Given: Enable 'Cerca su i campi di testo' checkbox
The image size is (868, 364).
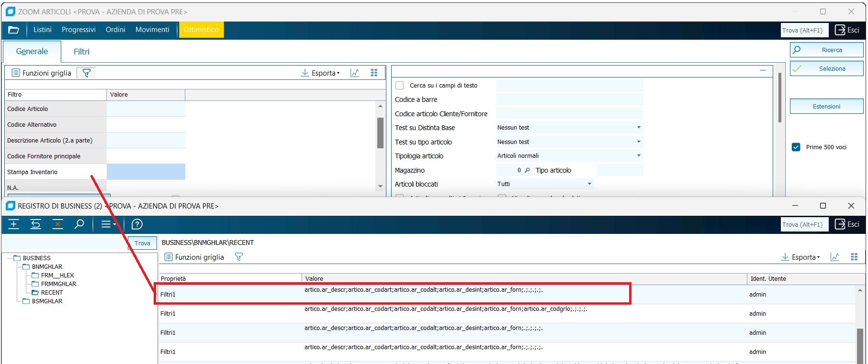Looking at the screenshot, I should [400, 86].
